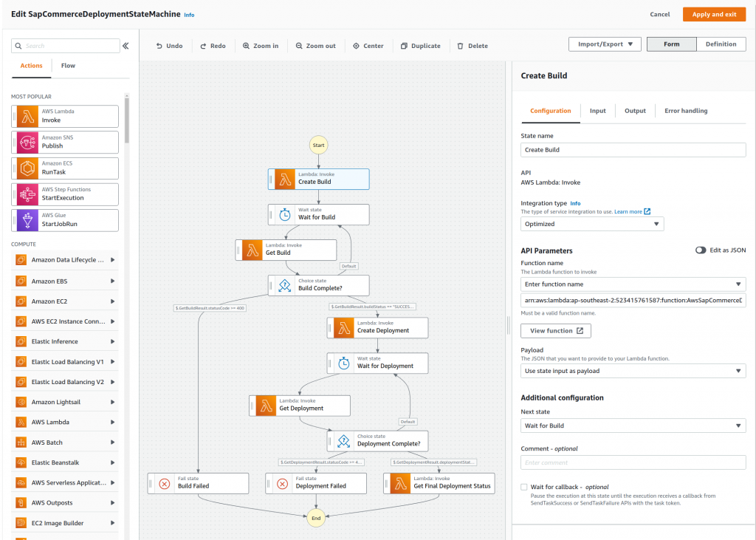Viewport: 756px width, 540px height.
Task: Click the actions search field
Action: tap(65, 45)
